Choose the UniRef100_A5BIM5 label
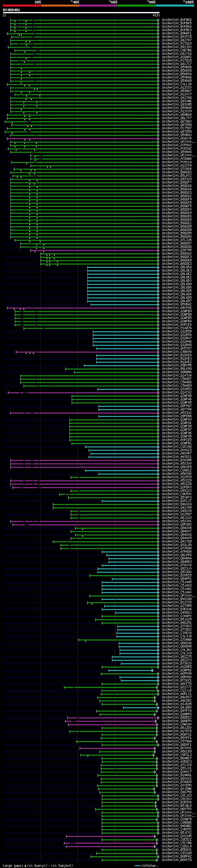197x868 pixels. pyautogui.click(x=176, y=365)
